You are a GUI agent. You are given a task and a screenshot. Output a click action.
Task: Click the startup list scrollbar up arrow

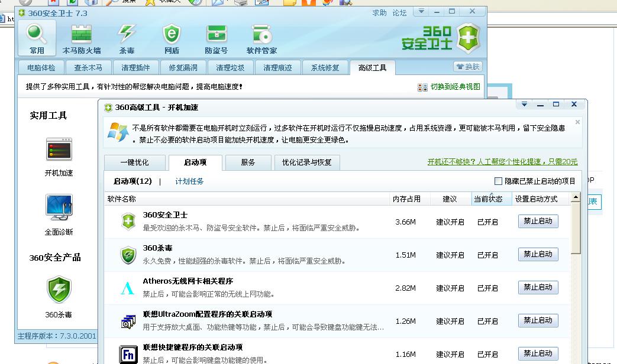click(x=576, y=197)
